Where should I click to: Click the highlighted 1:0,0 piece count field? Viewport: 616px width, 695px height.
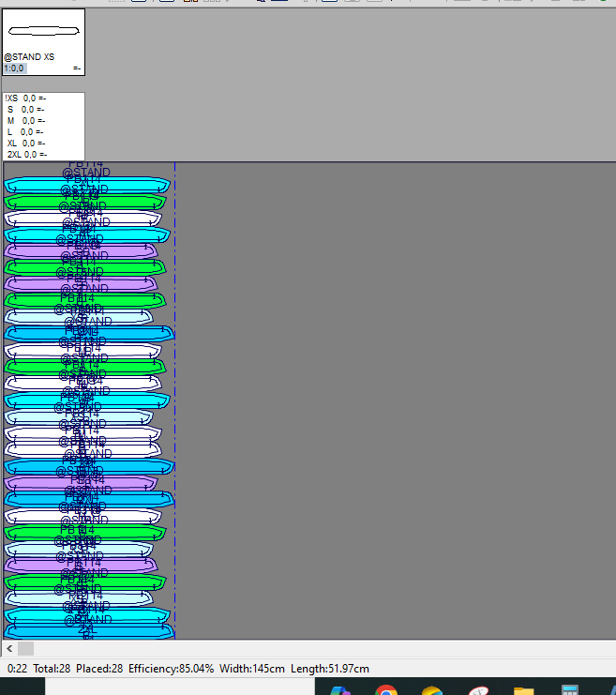(15, 68)
